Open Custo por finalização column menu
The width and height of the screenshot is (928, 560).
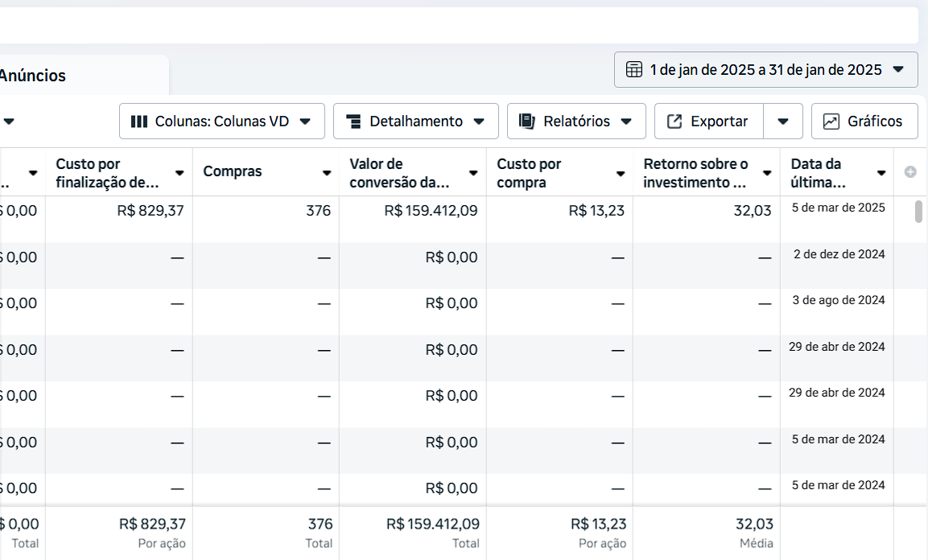point(179,173)
